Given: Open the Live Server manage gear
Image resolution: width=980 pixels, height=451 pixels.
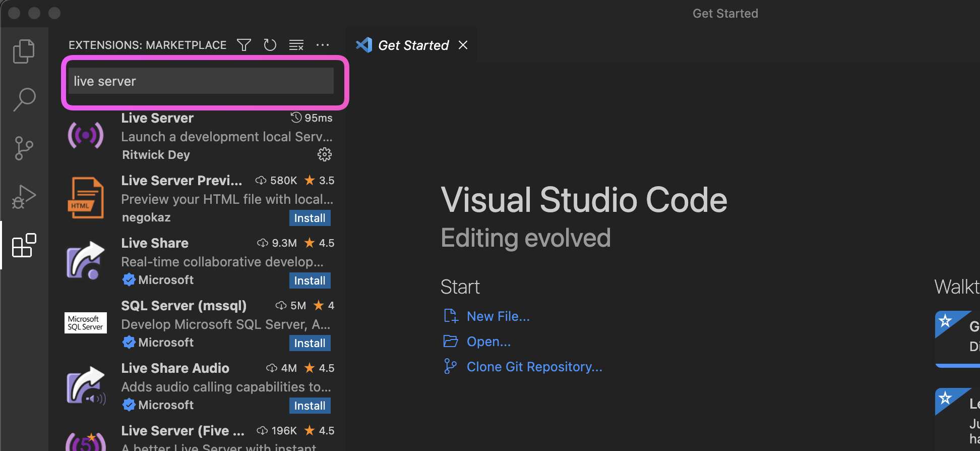Looking at the screenshot, I should pyautogui.click(x=324, y=154).
